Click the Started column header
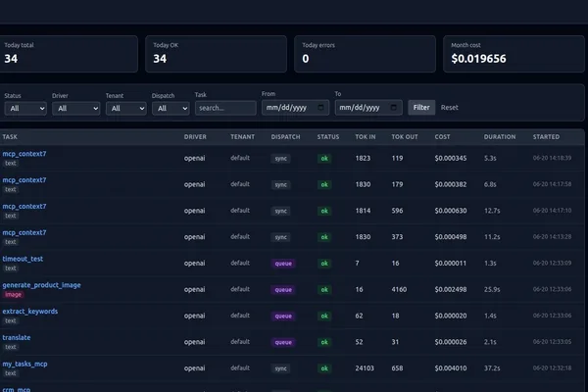This screenshot has height=392, width=588. [x=546, y=137]
